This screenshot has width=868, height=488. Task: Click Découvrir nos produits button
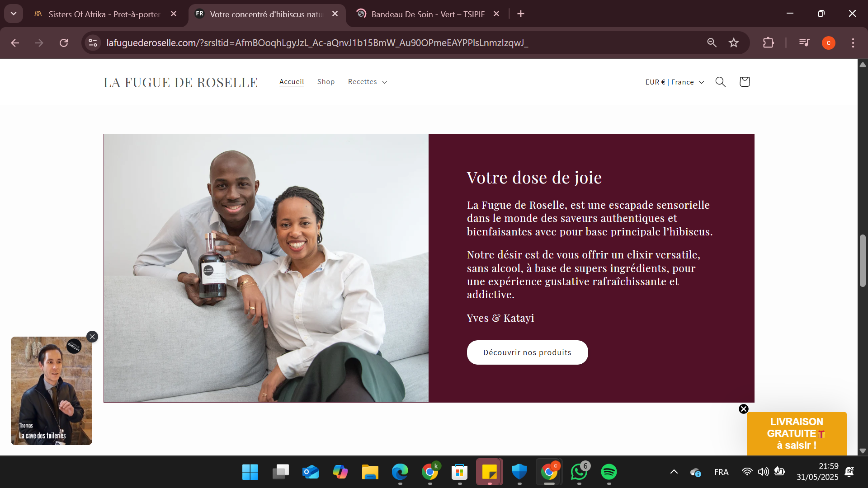coord(527,352)
